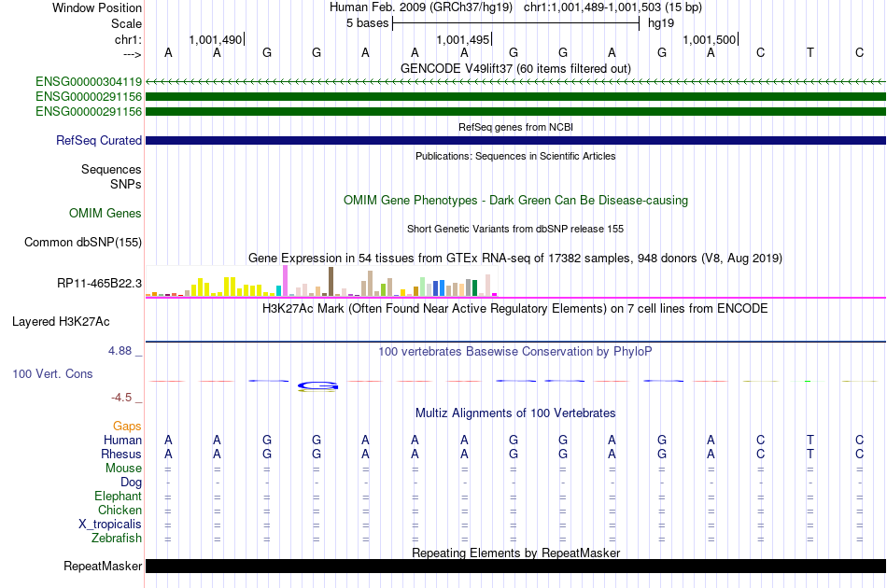887x588 pixels.
Task: Click the ENSG00000304119 gene track label
Action: [89, 82]
